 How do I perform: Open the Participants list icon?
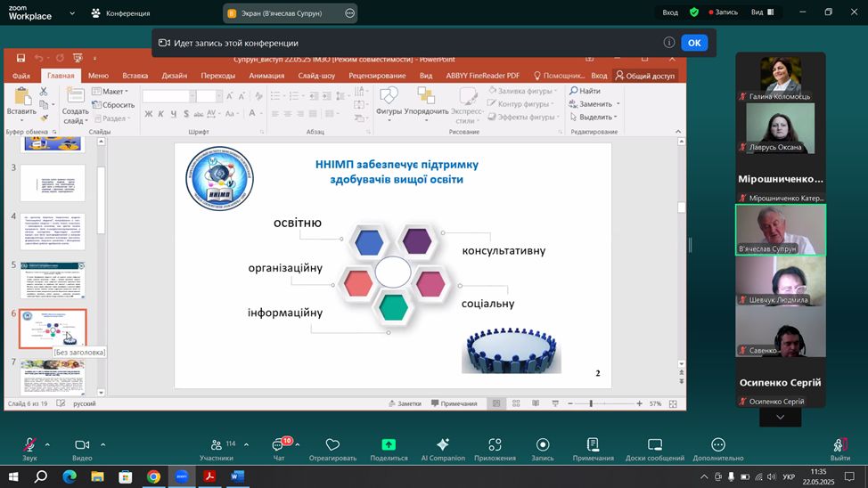tap(216, 445)
